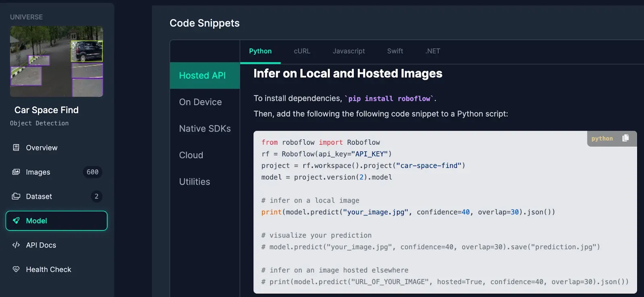Open Native SDKs section
Screen dimensions: 644x297
click(x=205, y=129)
